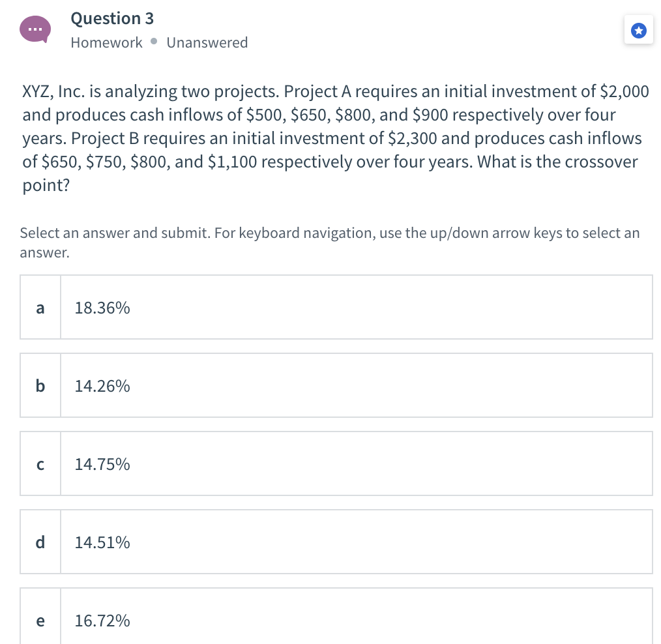
Task: Click the 16.72% answer text
Action: (x=102, y=621)
